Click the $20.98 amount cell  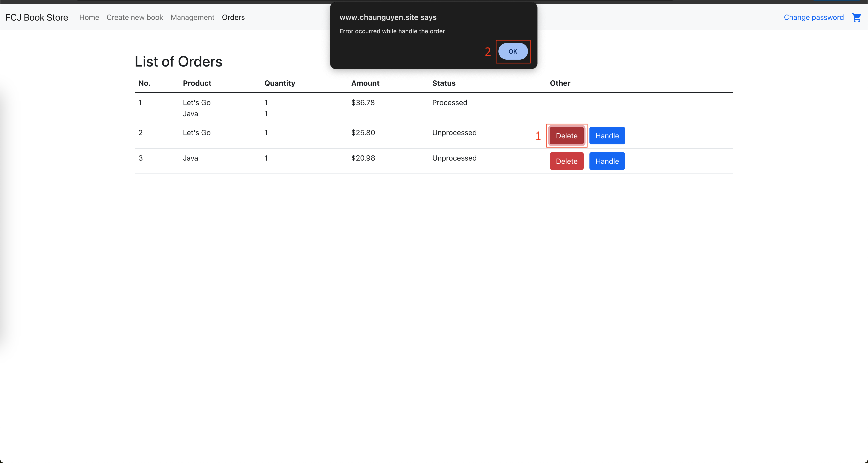point(363,158)
